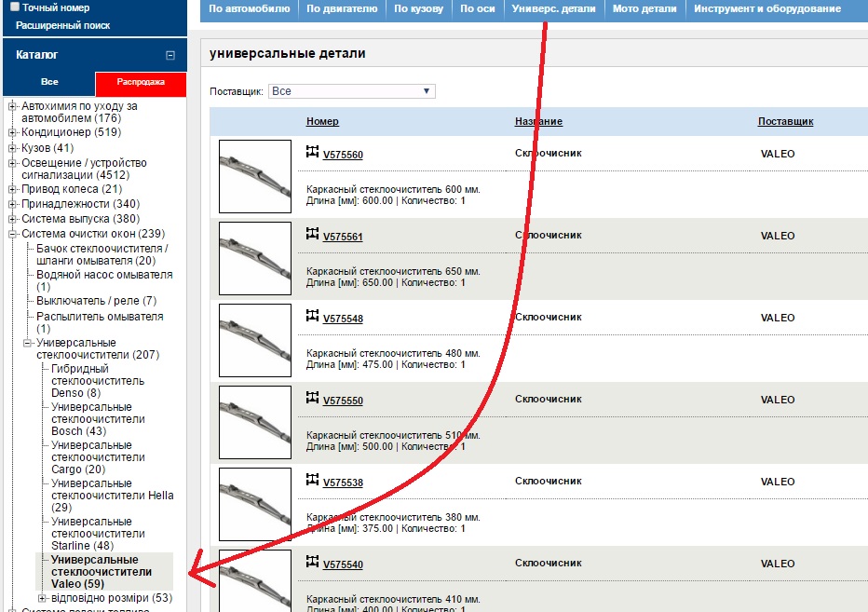The height and width of the screenshot is (612, 868).
Task: Click the icon beside part number V575561
Action: point(313,234)
